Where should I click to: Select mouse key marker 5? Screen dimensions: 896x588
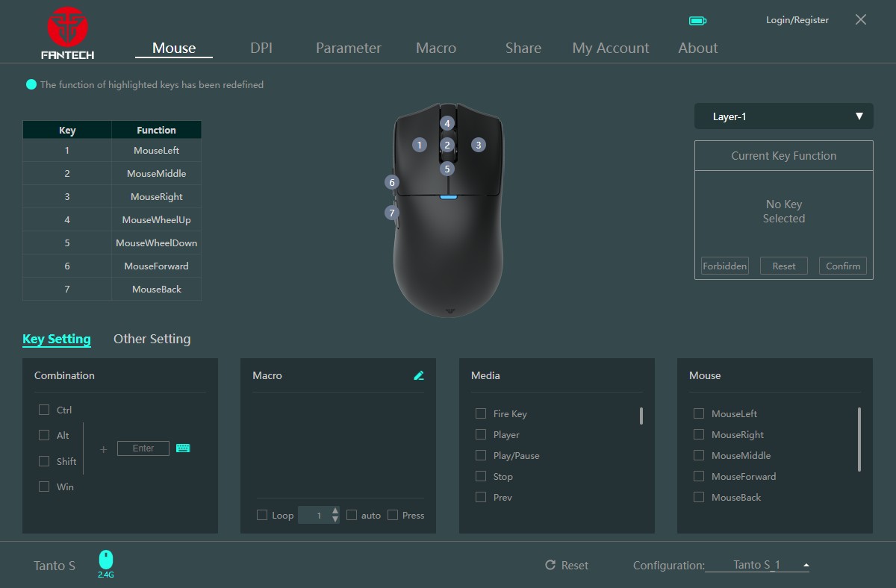447,169
